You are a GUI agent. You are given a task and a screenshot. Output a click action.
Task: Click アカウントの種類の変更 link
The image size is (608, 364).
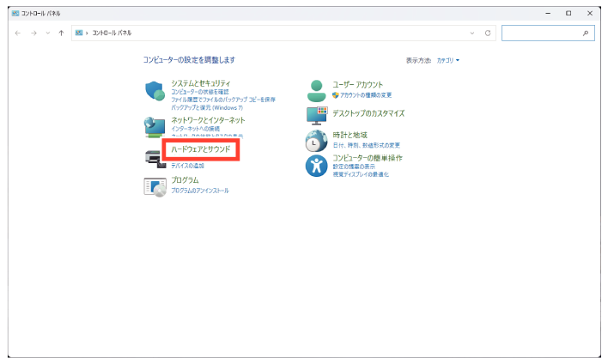366,95
